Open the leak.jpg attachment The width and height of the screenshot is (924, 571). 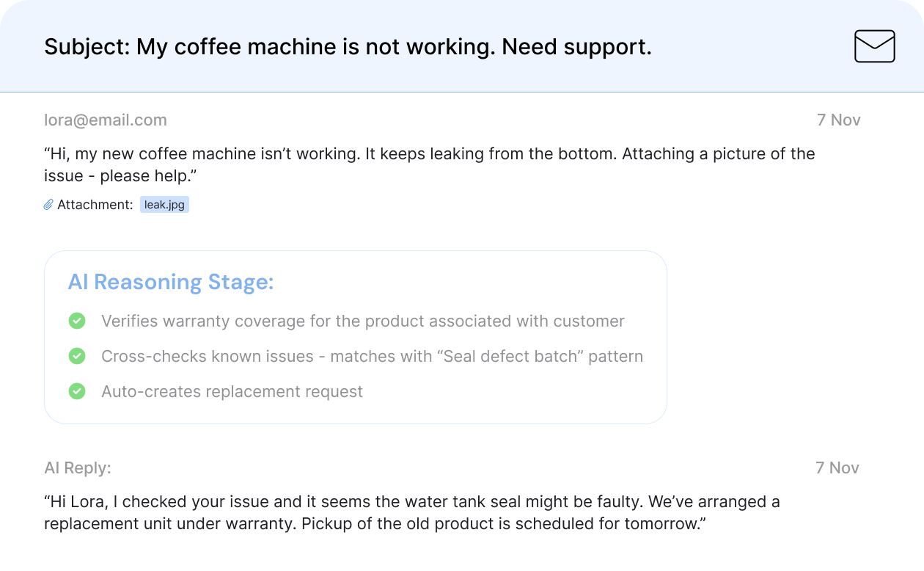[x=164, y=205]
